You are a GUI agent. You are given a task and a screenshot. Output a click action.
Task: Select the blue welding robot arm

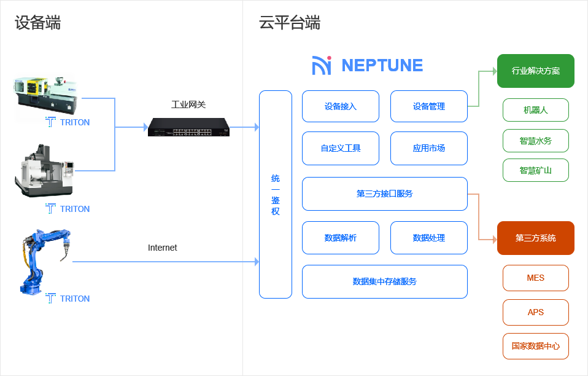coord(44,260)
